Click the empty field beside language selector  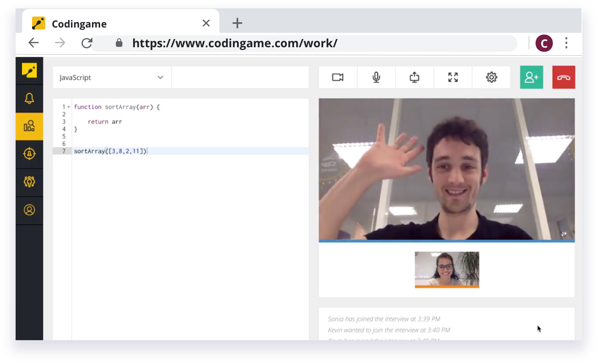pyautogui.click(x=240, y=77)
